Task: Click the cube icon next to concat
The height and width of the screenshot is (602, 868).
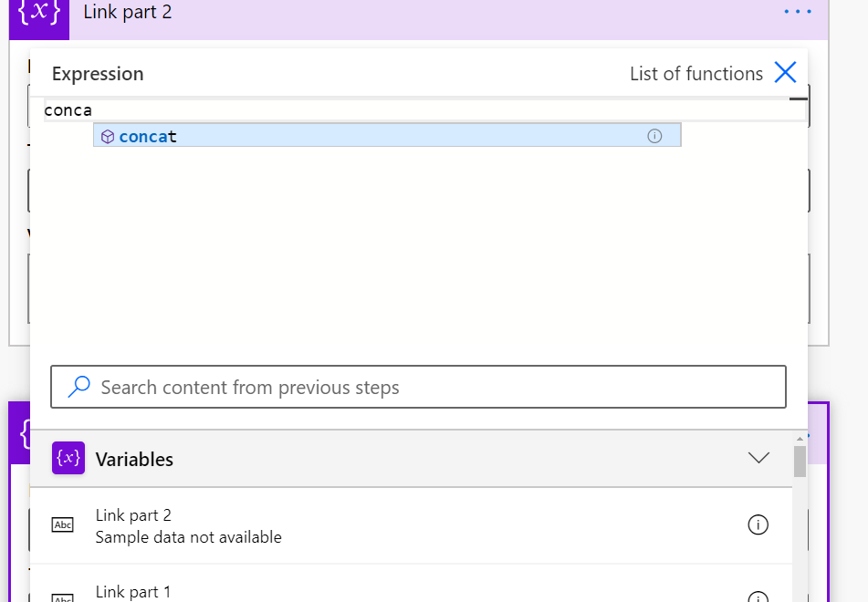Action: click(108, 137)
